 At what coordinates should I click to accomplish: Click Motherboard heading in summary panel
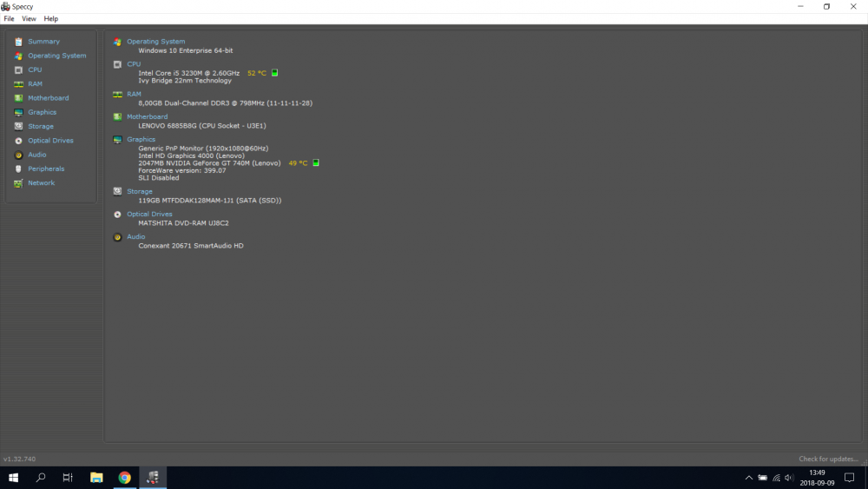click(x=148, y=117)
